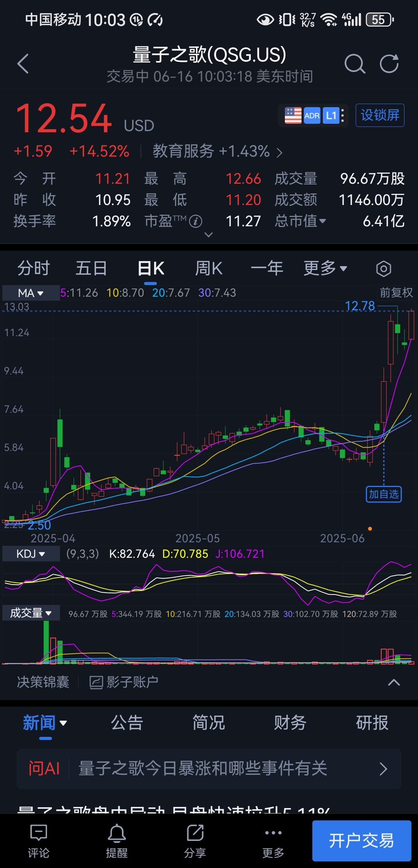The image size is (418, 868).
Task: Tap the 加自选 button on chart
Action: pyautogui.click(x=384, y=494)
